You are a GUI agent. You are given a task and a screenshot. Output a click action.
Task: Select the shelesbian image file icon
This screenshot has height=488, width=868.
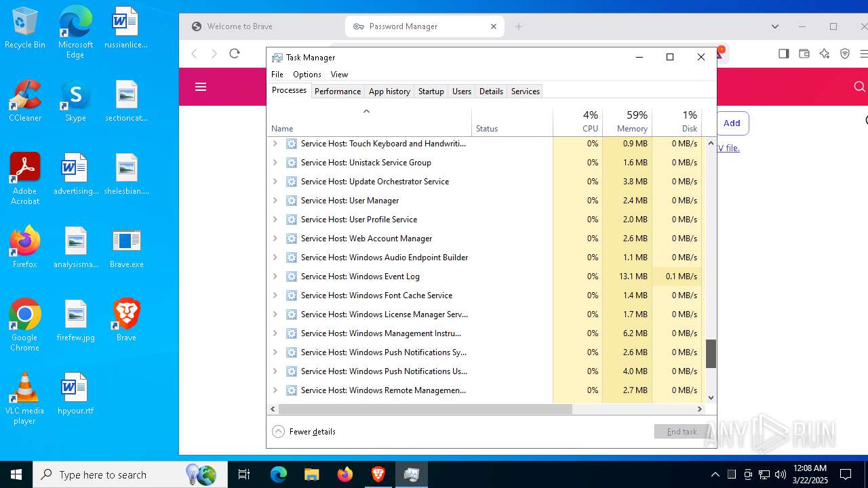[x=126, y=174]
